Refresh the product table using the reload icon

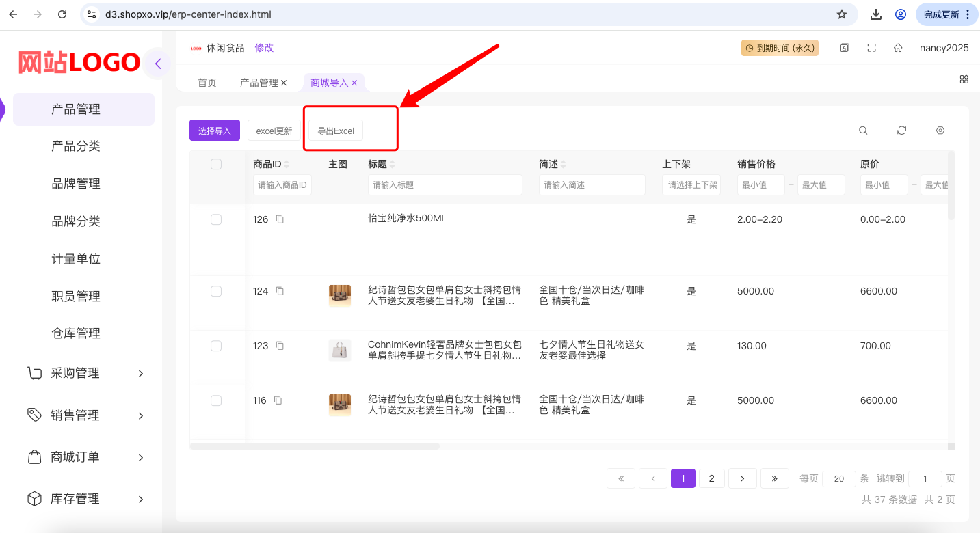[x=902, y=131]
